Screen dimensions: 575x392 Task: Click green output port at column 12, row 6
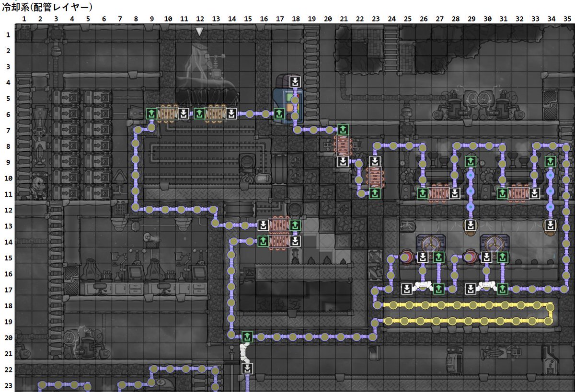[x=199, y=113]
